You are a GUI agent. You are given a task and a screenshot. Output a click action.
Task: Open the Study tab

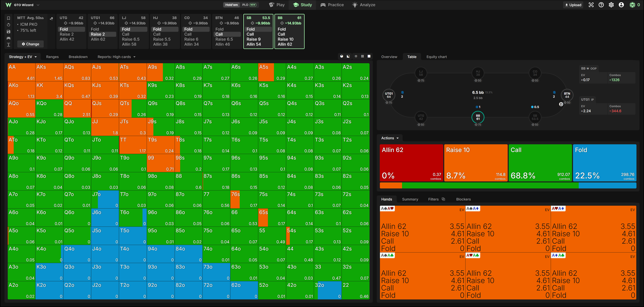pos(303,5)
